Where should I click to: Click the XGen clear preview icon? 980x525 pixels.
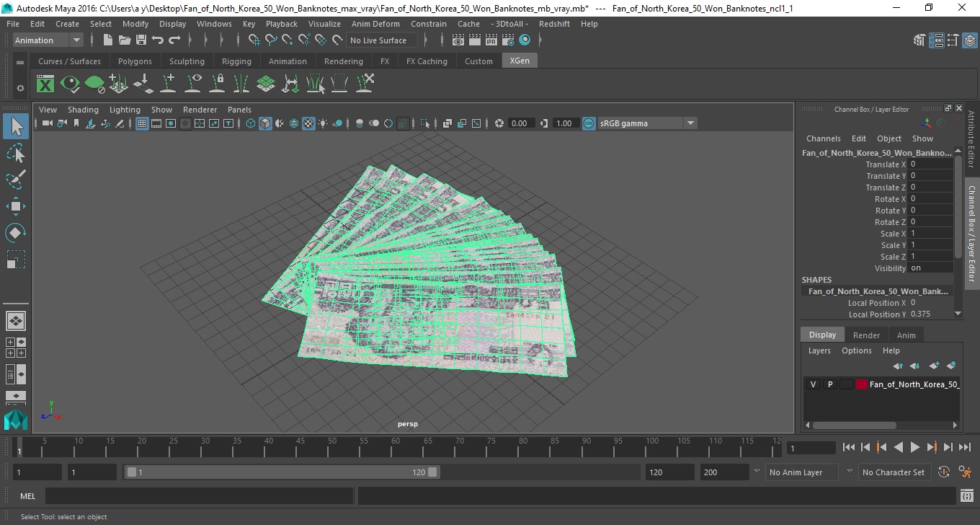coord(94,84)
